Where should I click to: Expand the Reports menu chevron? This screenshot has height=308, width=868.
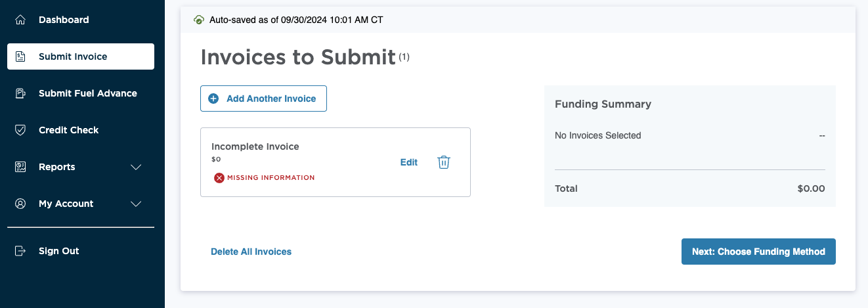[136, 167]
